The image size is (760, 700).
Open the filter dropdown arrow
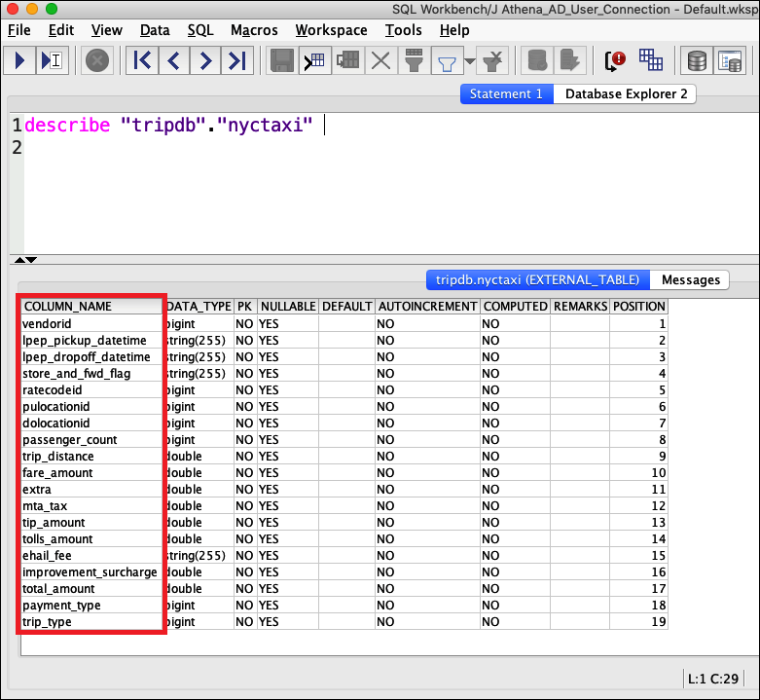click(x=470, y=62)
